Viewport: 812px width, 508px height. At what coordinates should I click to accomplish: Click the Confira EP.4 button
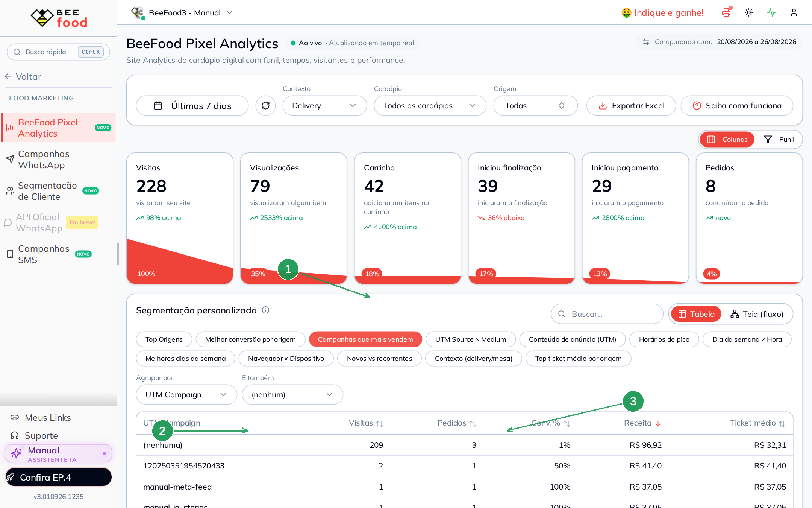[x=59, y=477]
